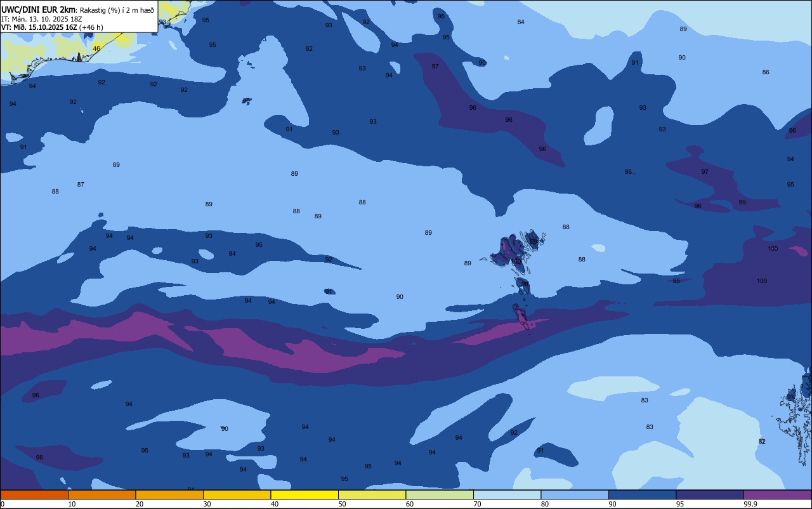This screenshot has height=509, width=812.
Task: Click the color scale tick label "30"
Action: point(207,504)
